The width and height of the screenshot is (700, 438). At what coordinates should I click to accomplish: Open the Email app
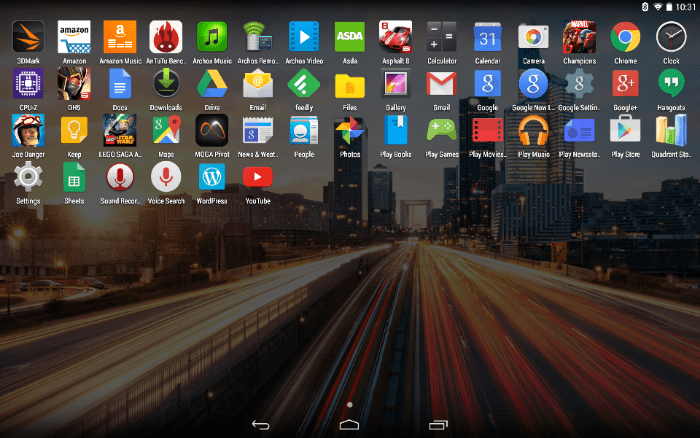tap(258, 83)
